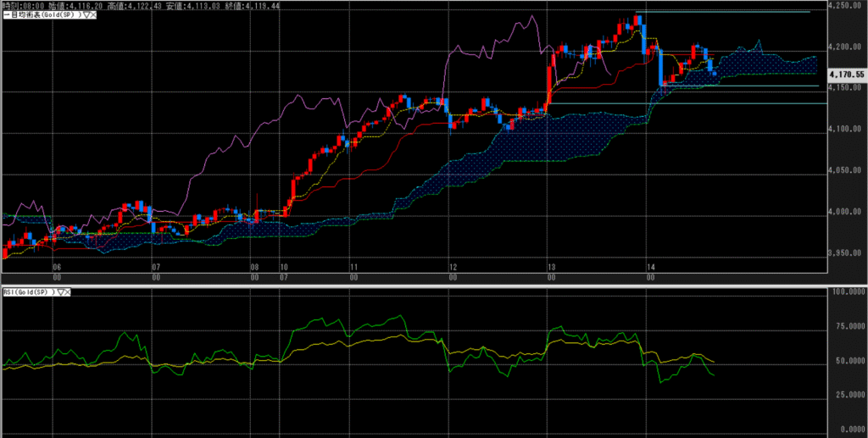Collapse the Ichimoku panel with the minus icon
Screen dimensions: 868x438
coord(4,16)
